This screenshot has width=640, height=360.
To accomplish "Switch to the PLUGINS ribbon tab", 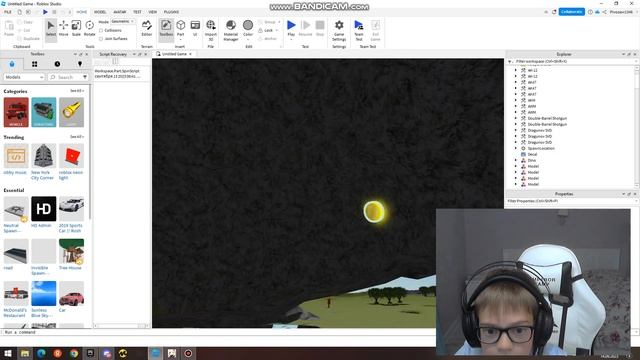I will [171, 12].
